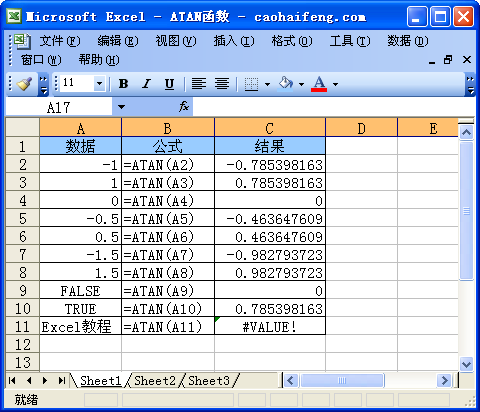Image resolution: width=480 pixels, height=412 pixels.
Task: Expand right toolbar options chevron
Action: click(x=470, y=84)
